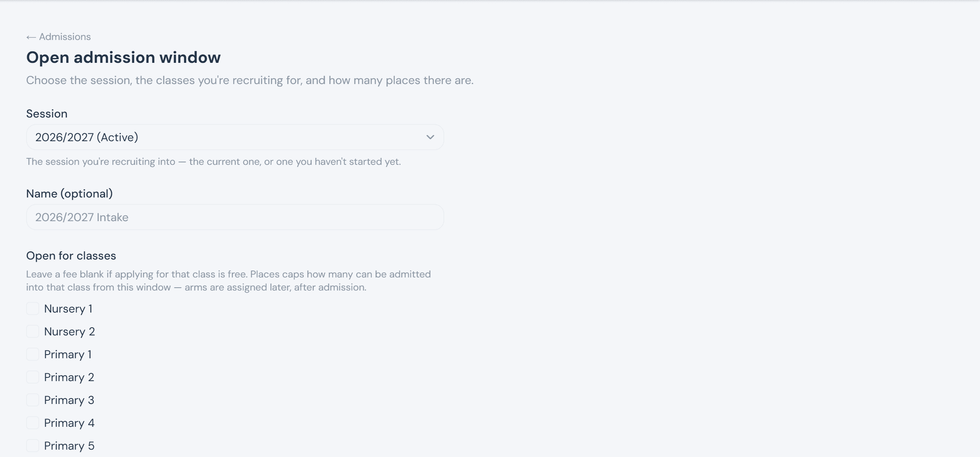The image size is (980, 457).
Task: Click the "Open for classes" section heading
Action: click(x=71, y=256)
